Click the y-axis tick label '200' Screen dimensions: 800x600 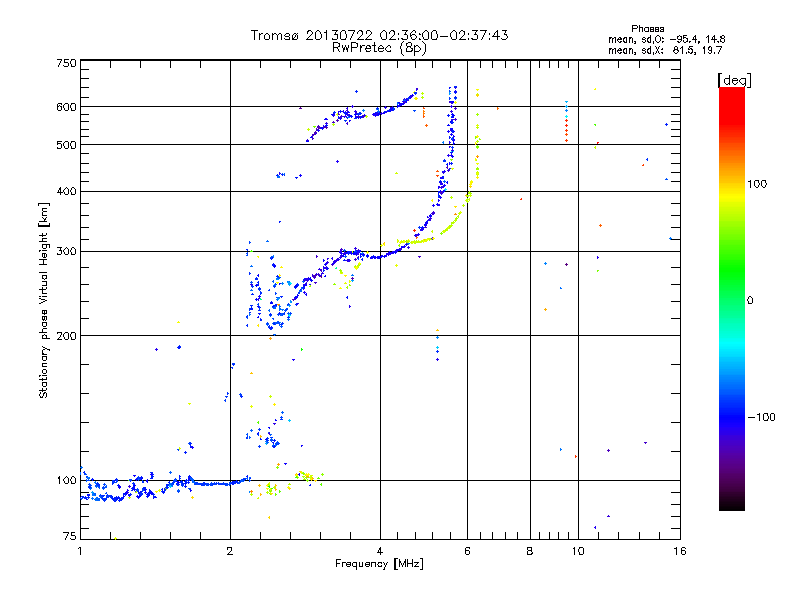click(66, 336)
